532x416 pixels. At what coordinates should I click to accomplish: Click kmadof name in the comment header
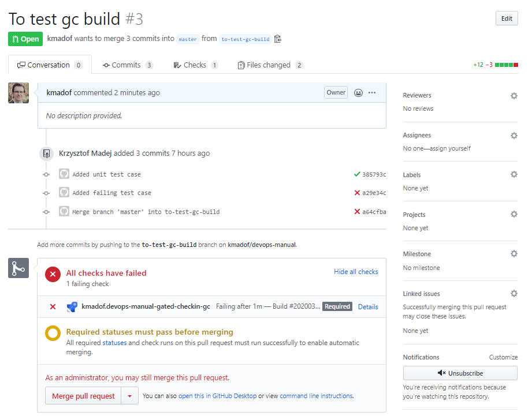tap(59, 92)
